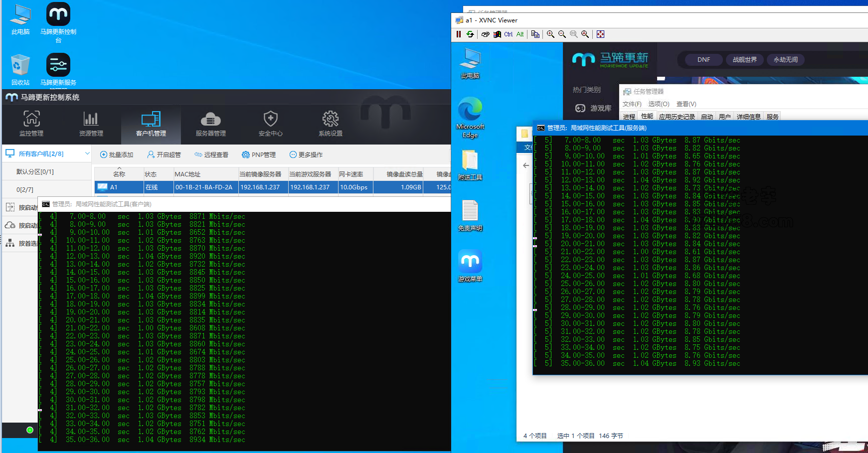Open 此电脑 on local desktop
868x453 pixels.
click(x=20, y=19)
